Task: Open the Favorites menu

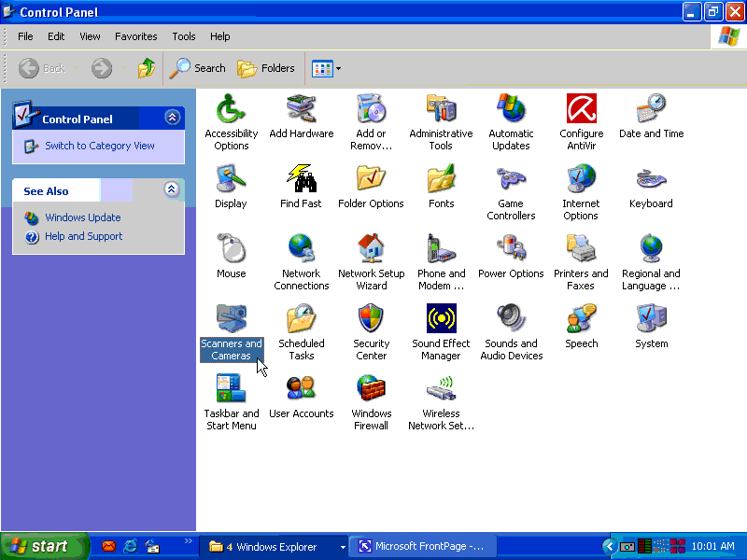Action: pos(135,36)
